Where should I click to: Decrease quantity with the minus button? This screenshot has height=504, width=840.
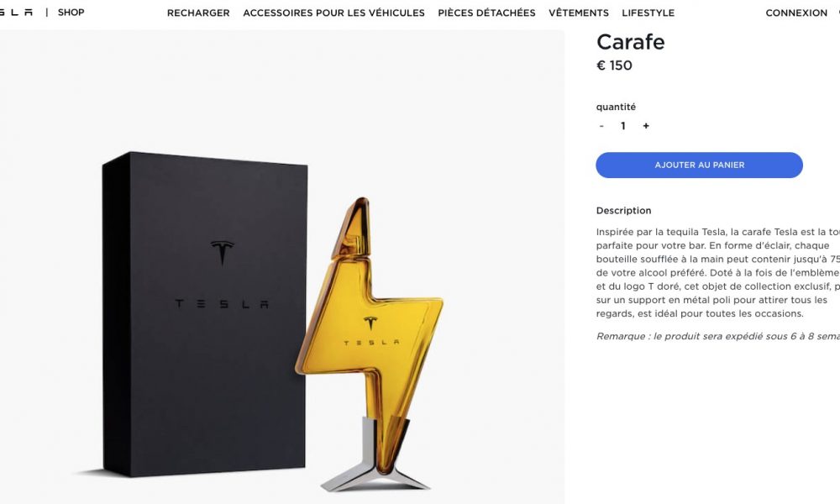pos(601,126)
